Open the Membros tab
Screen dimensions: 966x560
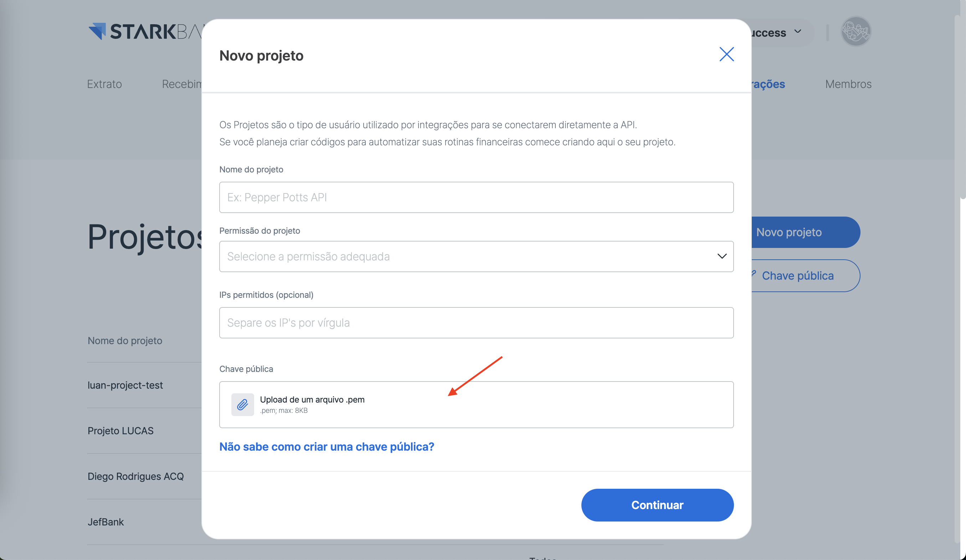click(x=848, y=84)
